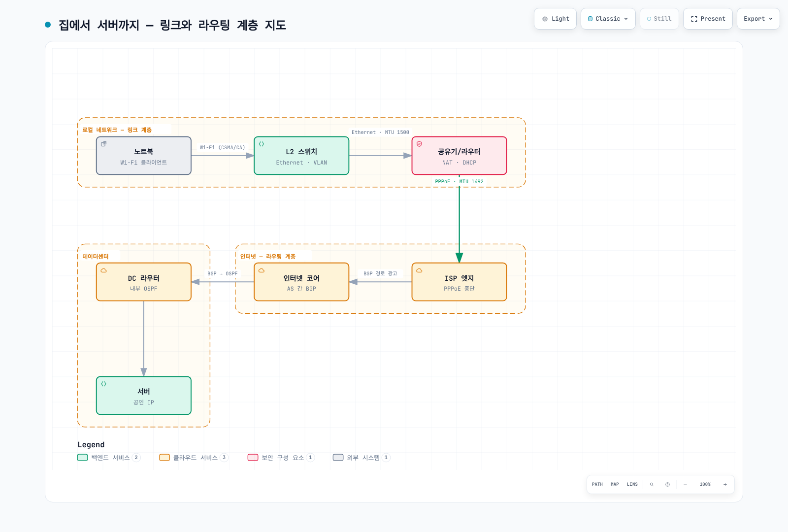This screenshot has height=532, width=788.
Task: Click external-link icon on 노트북 node
Action: [x=104, y=144]
